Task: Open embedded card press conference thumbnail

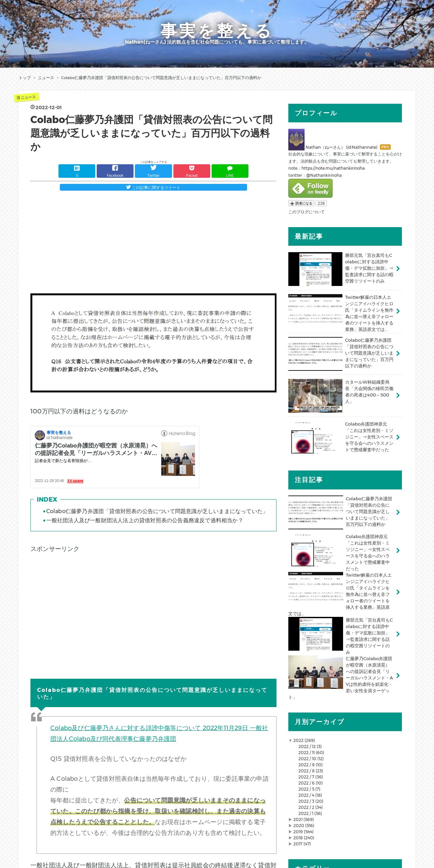Action: (x=178, y=459)
